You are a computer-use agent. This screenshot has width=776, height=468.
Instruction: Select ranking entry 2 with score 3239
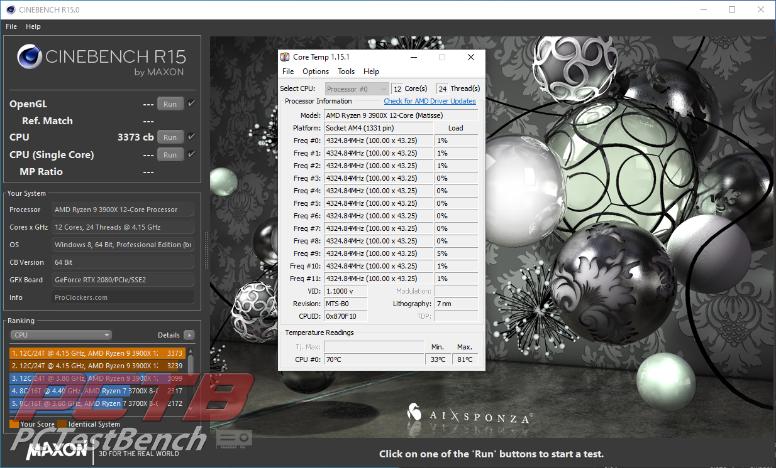pyautogui.click(x=97, y=366)
